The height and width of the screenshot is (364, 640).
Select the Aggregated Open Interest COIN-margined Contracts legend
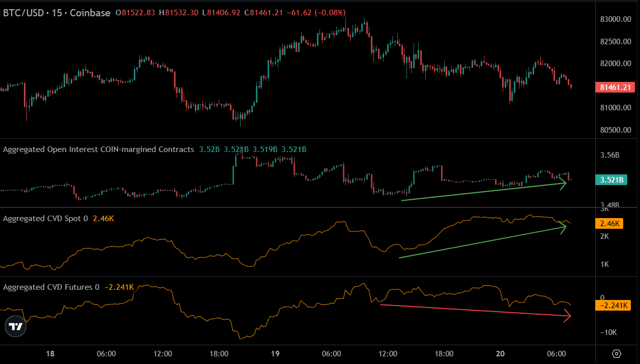[x=99, y=149]
